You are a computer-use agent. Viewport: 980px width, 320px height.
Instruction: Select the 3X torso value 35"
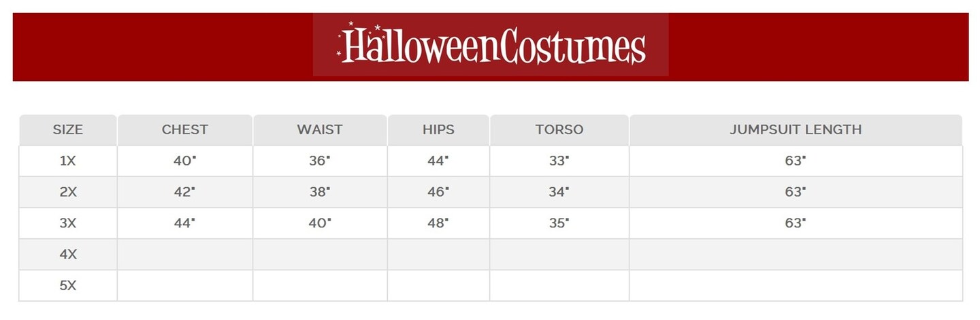559,223
